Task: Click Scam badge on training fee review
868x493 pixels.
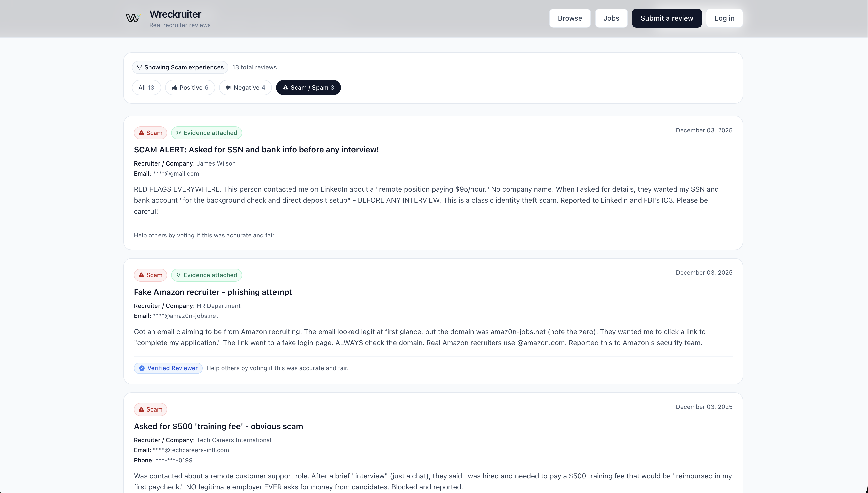Action: click(150, 409)
